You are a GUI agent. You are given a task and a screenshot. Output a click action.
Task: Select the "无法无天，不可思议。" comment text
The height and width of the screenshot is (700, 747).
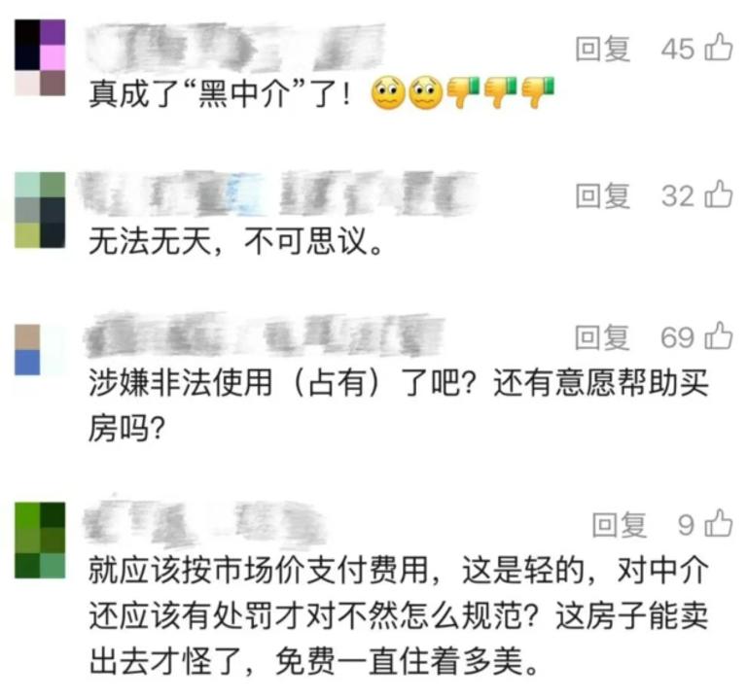235,241
